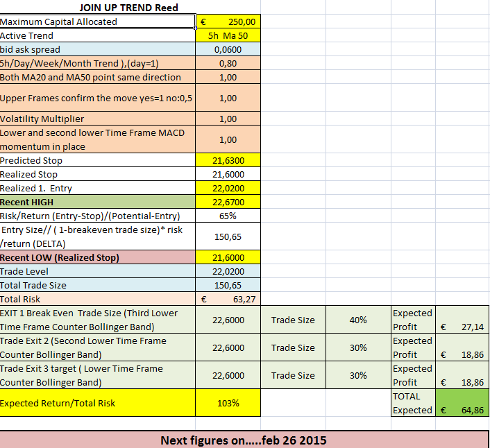Viewport: 490px width, 448px height.
Task: Click 22,6000 in the EXIT 1 row
Action: [x=228, y=320]
